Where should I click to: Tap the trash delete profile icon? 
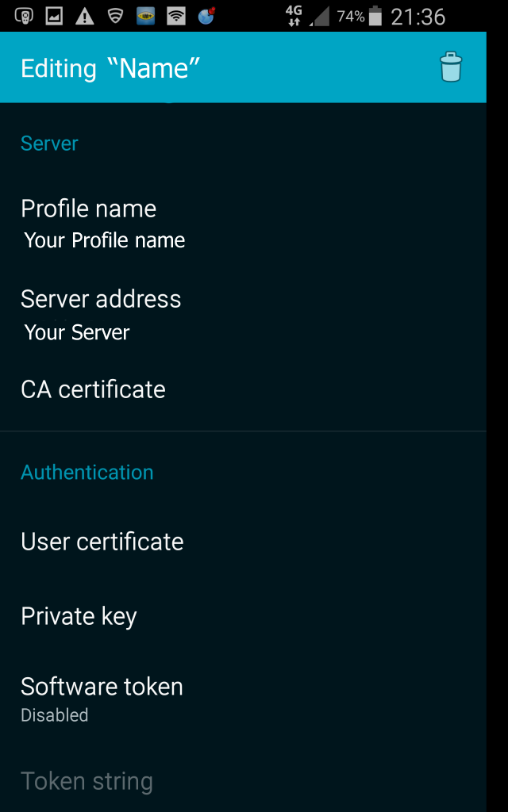pos(450,67)
